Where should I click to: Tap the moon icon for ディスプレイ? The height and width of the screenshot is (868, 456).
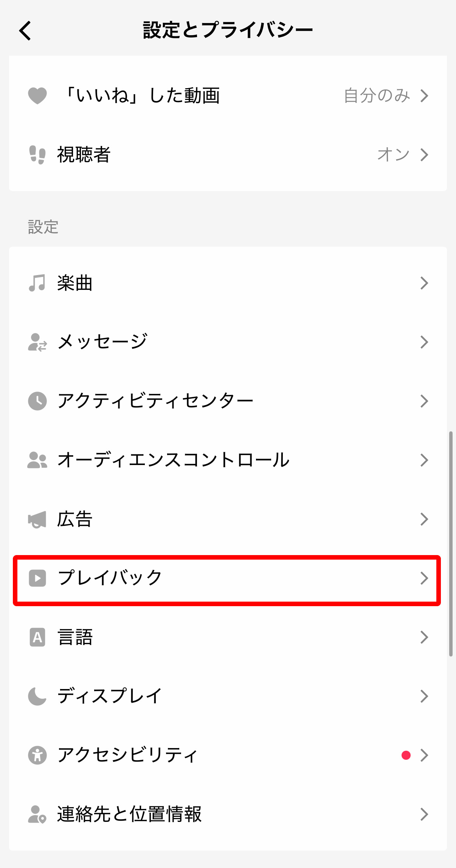37,696
